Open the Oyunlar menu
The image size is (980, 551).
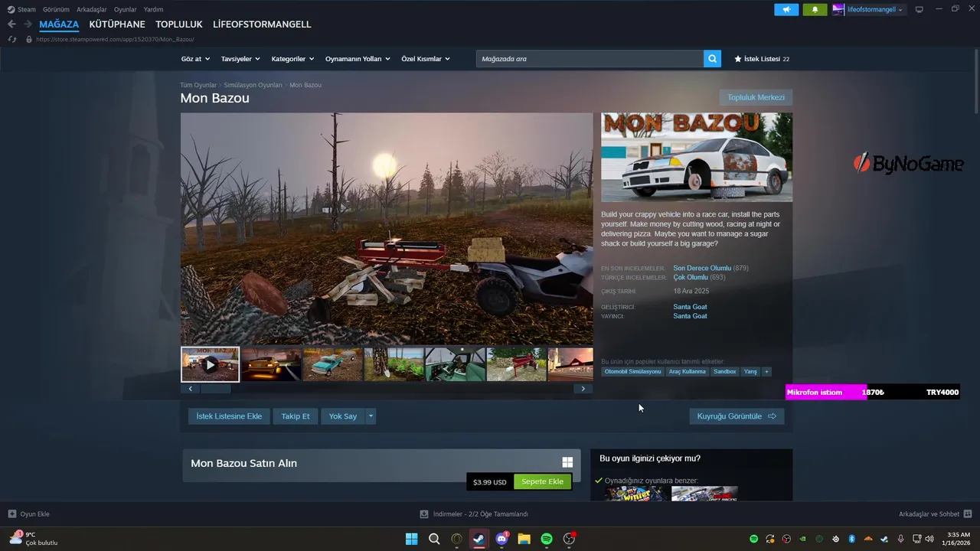126,9
